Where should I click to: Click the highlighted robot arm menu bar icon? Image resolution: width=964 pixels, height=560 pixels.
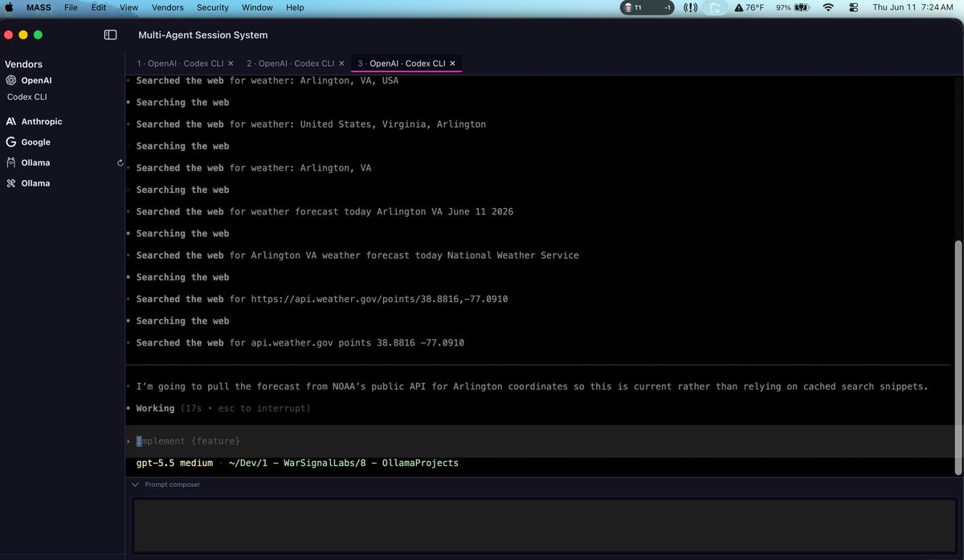click(x=713, y=7)
